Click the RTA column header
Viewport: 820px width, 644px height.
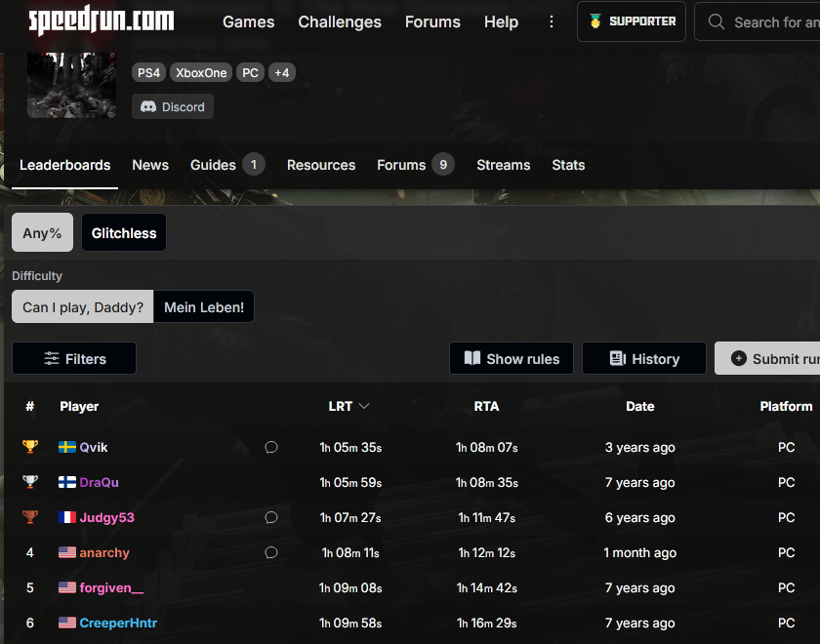(x=486, y=406)
